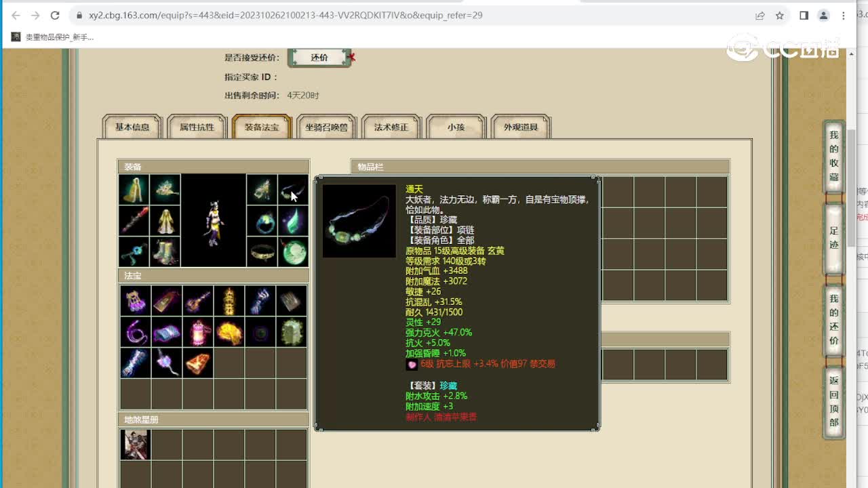Select the golden cloud 法宝 icon

[229, 332]
